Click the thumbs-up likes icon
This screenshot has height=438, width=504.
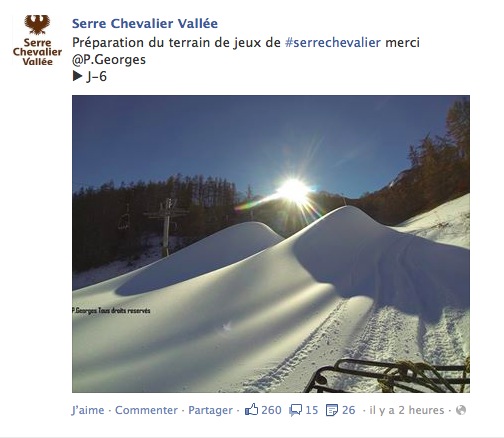click(251, 410)
